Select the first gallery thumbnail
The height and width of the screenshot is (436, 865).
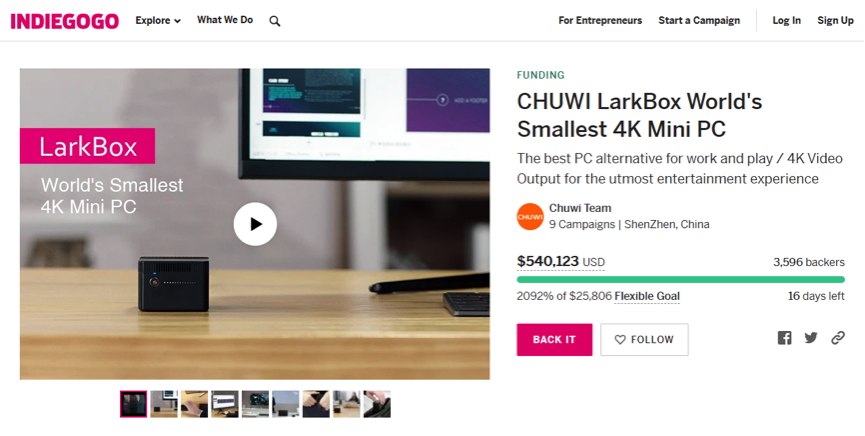tap(134, 404)
